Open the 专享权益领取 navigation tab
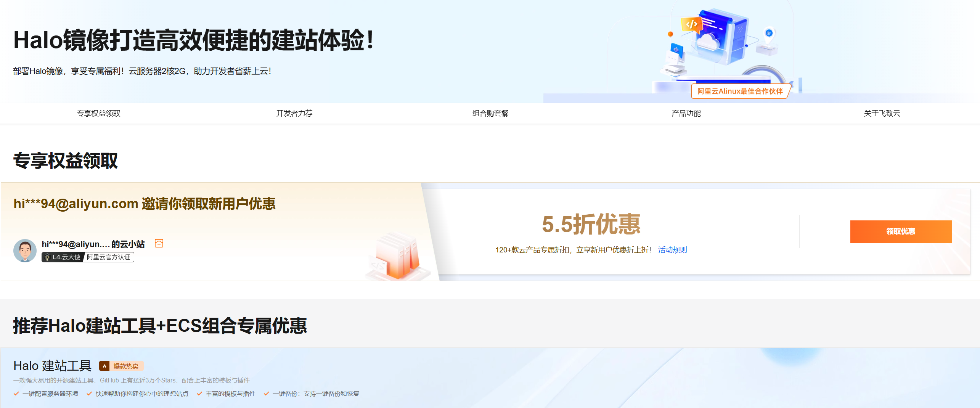Image resolution: width=980 pixels, height=408 pixels. pyautogui.click(x=98, y=113)
